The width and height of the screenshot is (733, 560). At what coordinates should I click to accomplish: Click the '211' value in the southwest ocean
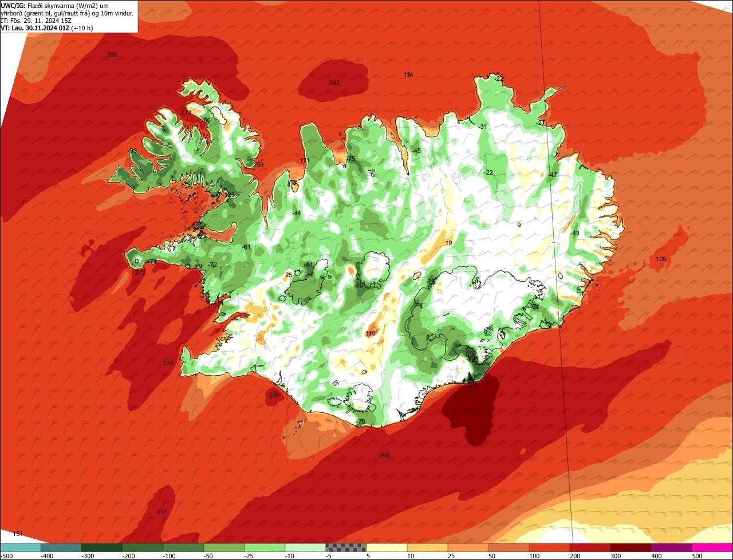[162, 512]
